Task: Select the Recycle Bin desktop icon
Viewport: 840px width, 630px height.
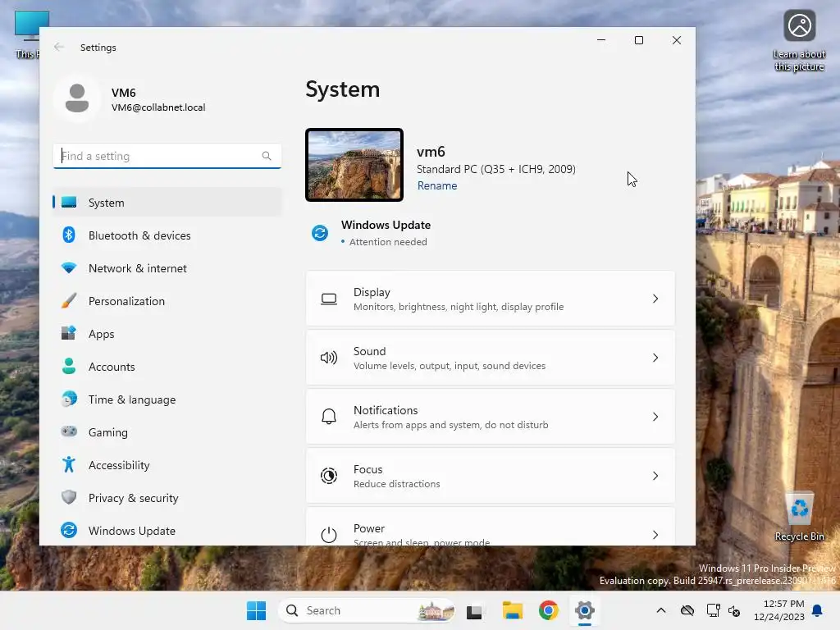Action: click(799, 517)
